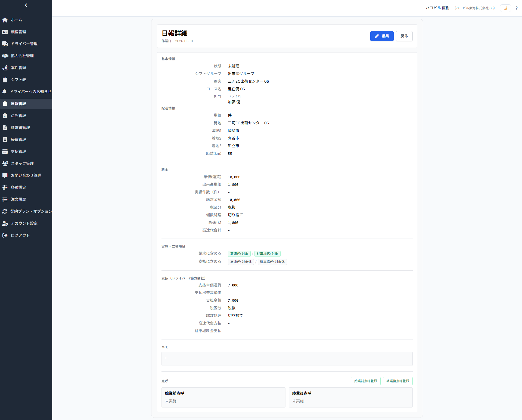Screen dimensions: 522x420
Task: Open 協力会社管理 menu item
Action: (26, 56)
